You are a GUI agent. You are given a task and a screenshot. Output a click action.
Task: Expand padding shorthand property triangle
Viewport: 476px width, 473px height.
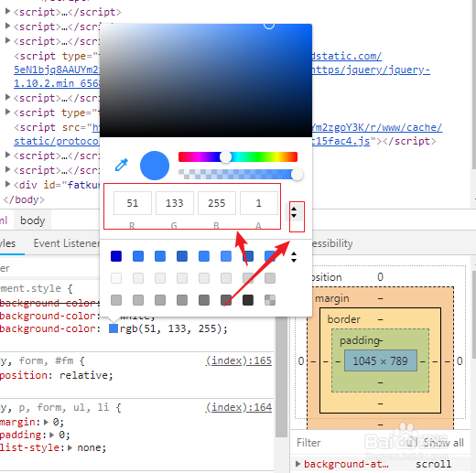(x=52, y=435)
